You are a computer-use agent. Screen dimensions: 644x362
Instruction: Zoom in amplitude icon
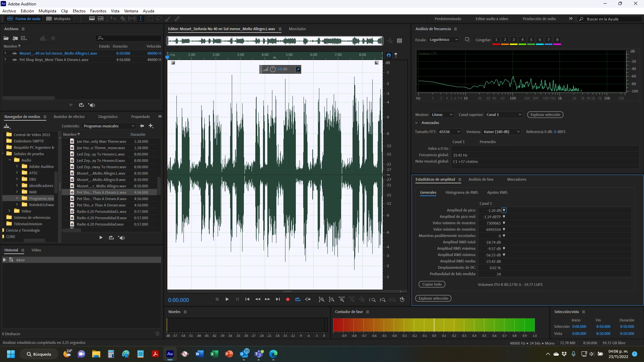(x=321, y=300)
